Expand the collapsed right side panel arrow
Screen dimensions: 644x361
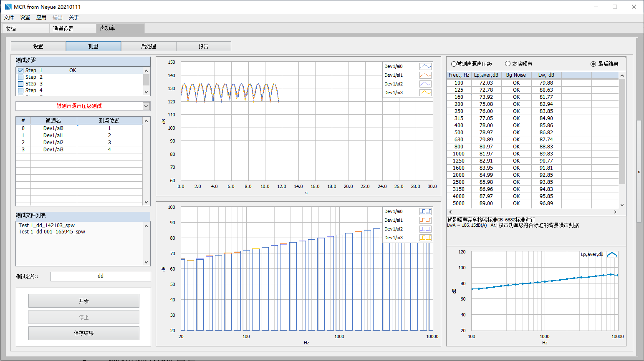(639, 172)
